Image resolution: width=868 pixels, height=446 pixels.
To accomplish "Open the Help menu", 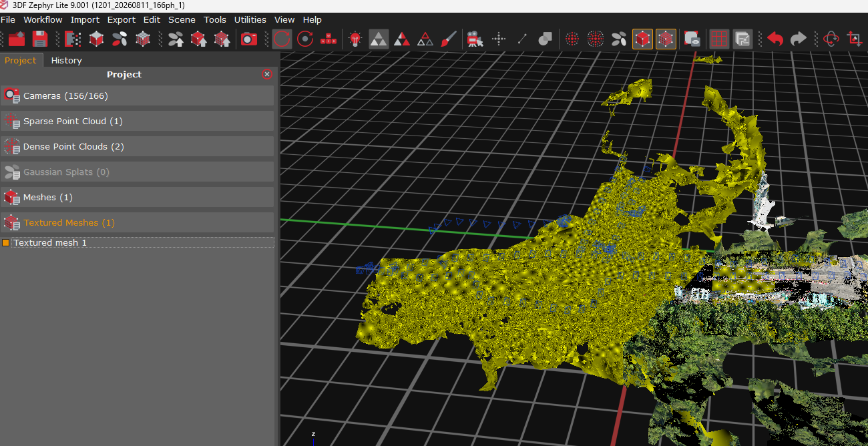I will (x=312, y=19).
